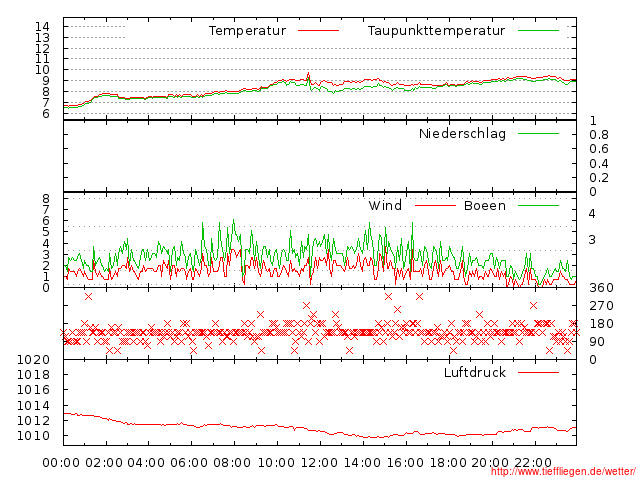Click green line sample beside Niederschlag
This screenshot has height=480, width=640.
[538, 133]
